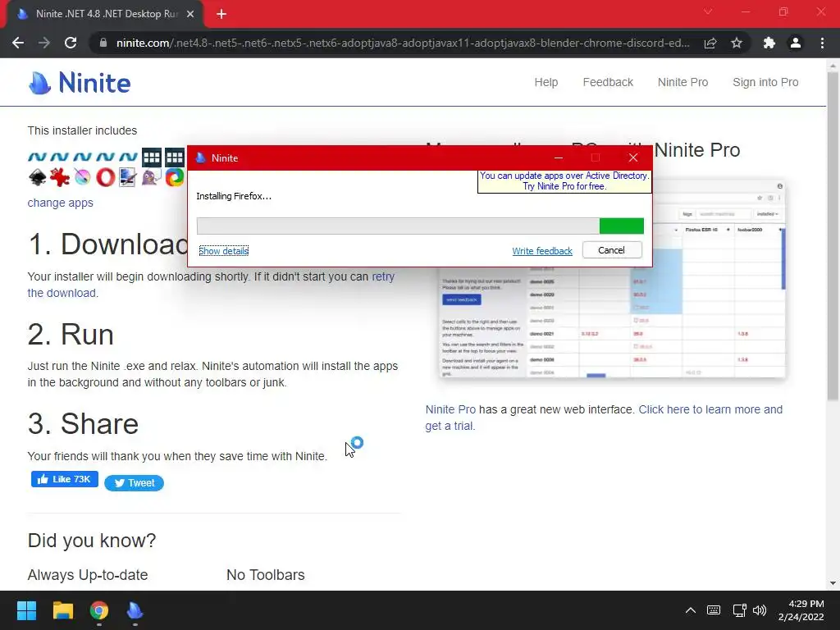
Task: Reload the Ninite page
Action: coord(71,43)
